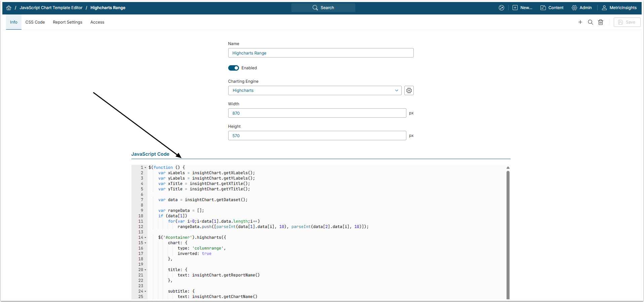Open the Report Settings tab

pos(68,22)
